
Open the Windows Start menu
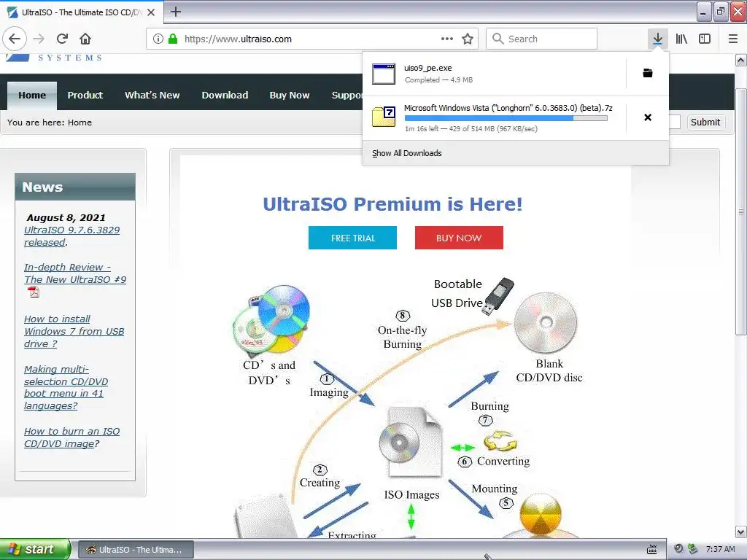click(x=35, y=549)
